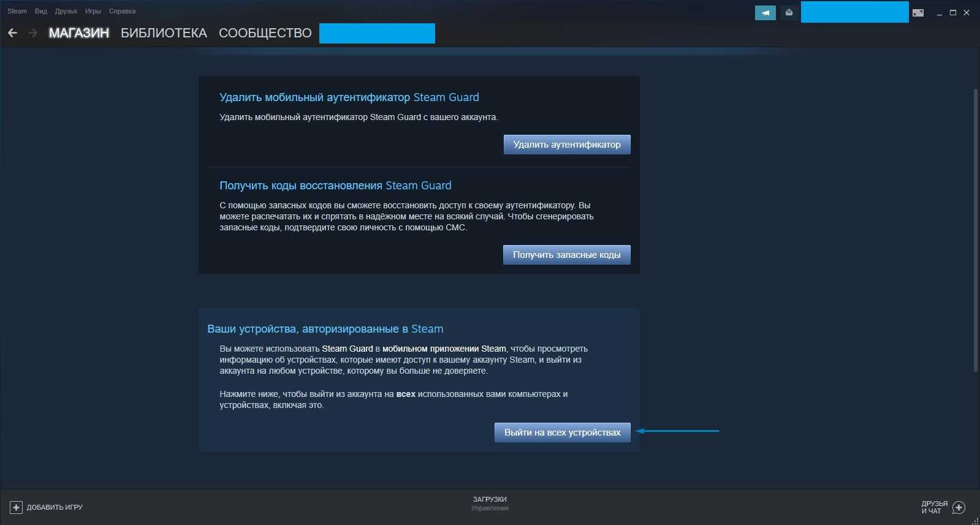
Task: Click the Получить запасные коды button
Action: click(x=566, y=255)
